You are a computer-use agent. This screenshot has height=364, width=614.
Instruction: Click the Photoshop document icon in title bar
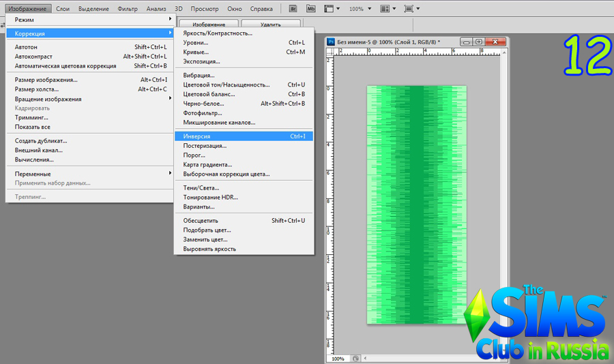pyautogui.click(x=331, y=42)
